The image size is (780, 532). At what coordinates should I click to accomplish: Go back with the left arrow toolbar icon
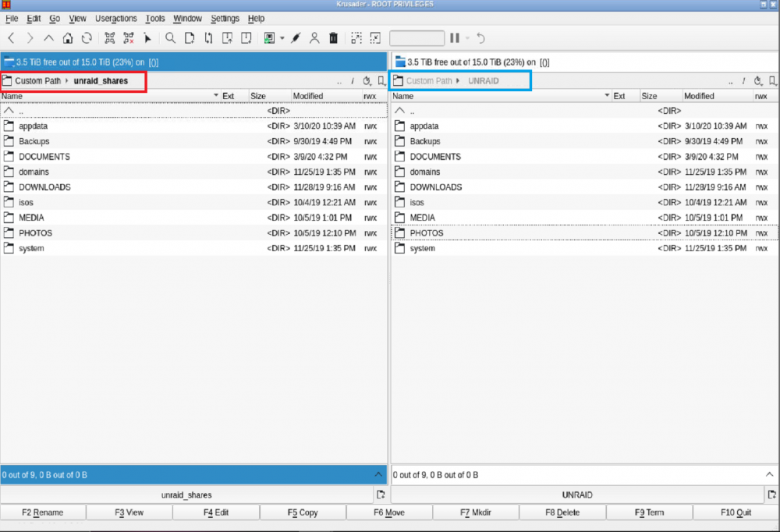click(12, 37)
